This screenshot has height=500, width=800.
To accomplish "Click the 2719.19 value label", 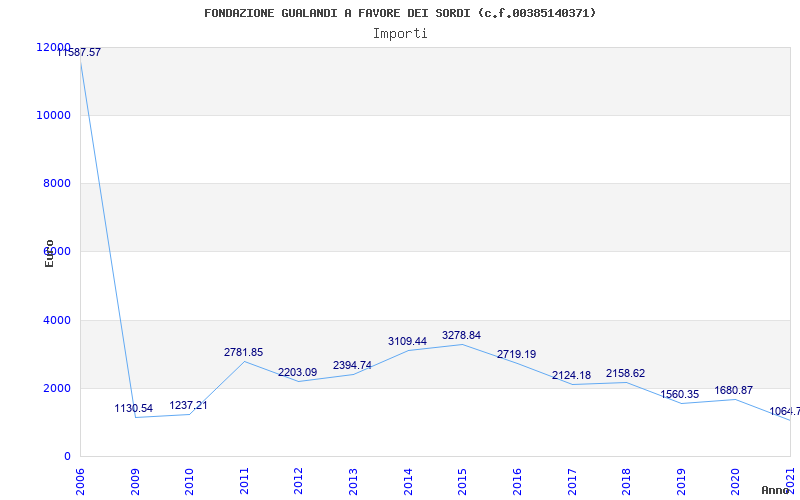I will pos(516,354).
